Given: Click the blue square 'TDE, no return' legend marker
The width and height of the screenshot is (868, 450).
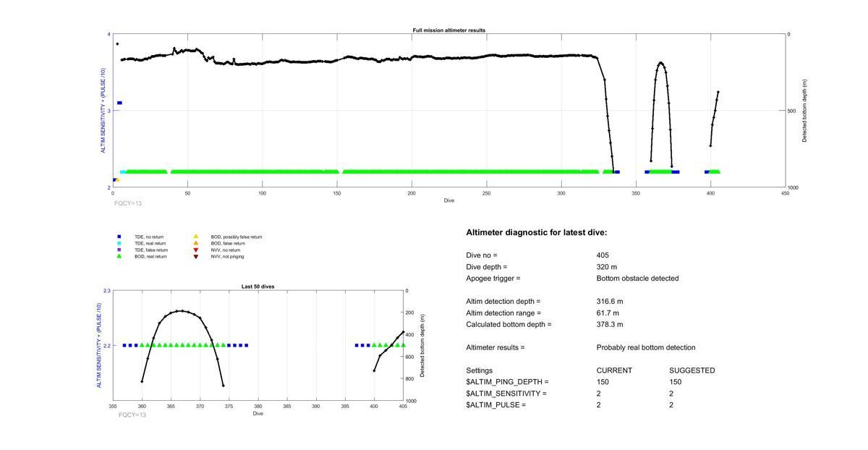Looking at the screenshot, I should click(119, 237).
